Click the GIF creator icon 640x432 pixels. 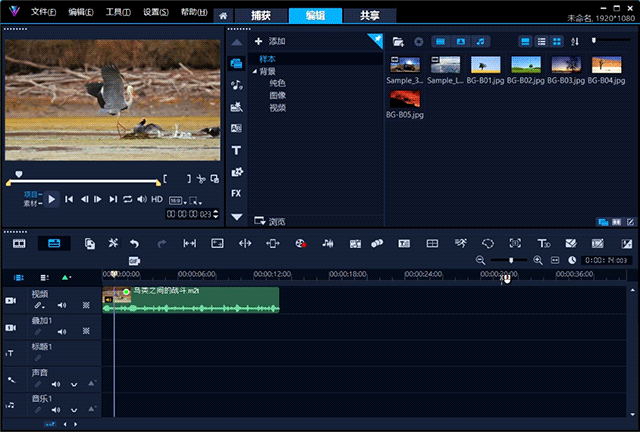tap(134, 261)
